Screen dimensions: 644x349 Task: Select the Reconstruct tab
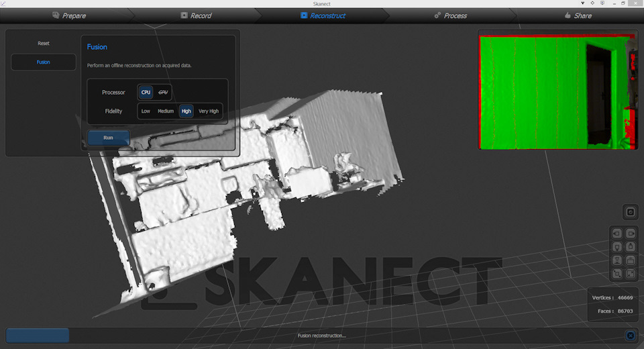(323, 15)
